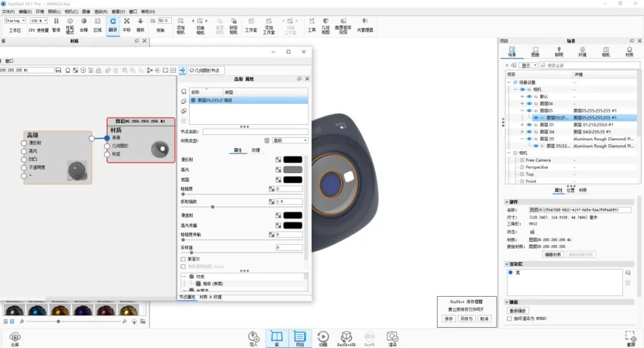Image resolution: width=644 pixels, height=348 pixels.
Task: Open KeyShotXR from the bottom toolbar
Action: [x=346, y=339]
